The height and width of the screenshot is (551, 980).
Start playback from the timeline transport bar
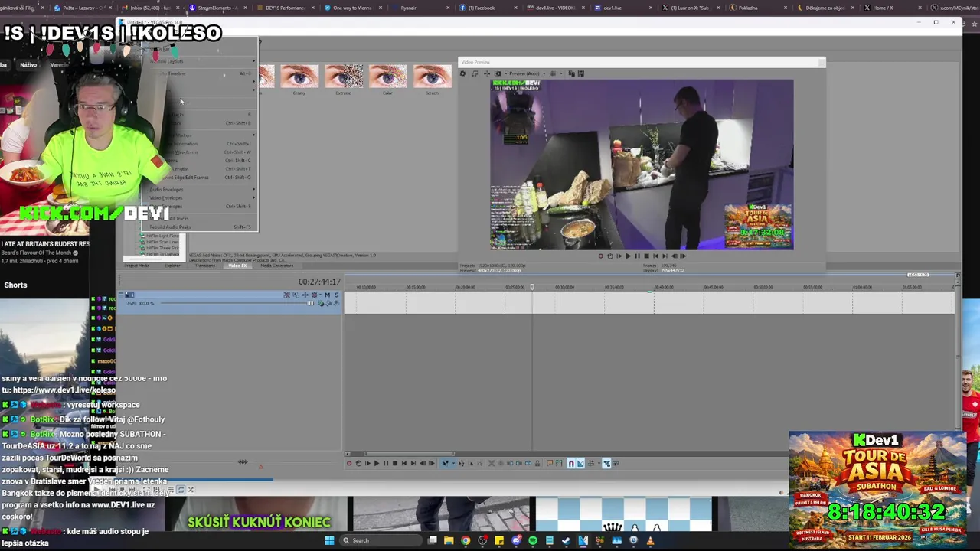pos(377,463)
